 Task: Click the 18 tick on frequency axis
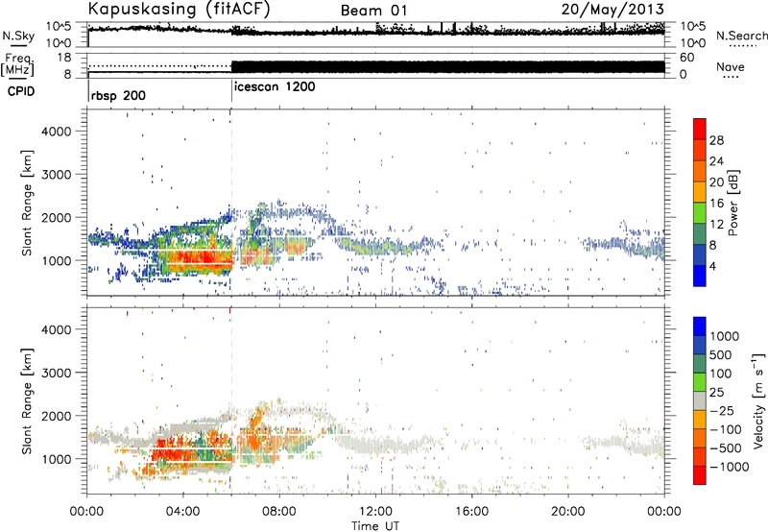tap(64, 58)
